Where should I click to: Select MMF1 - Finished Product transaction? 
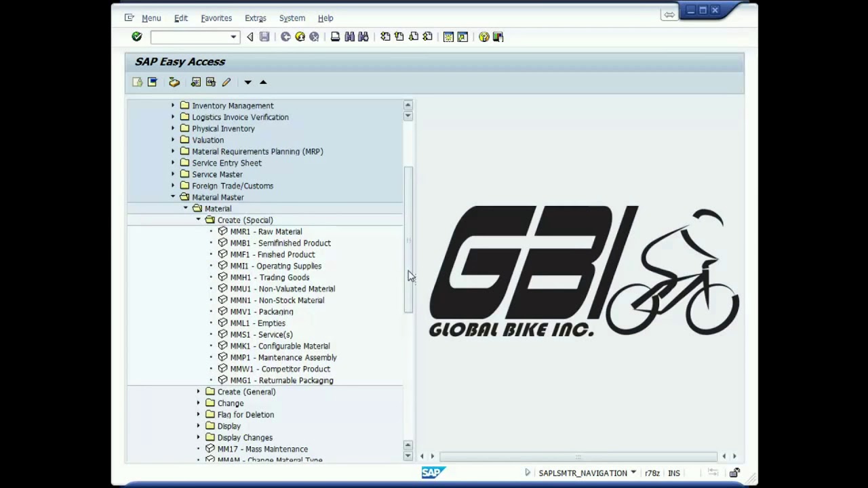click(x=273, y=255)
